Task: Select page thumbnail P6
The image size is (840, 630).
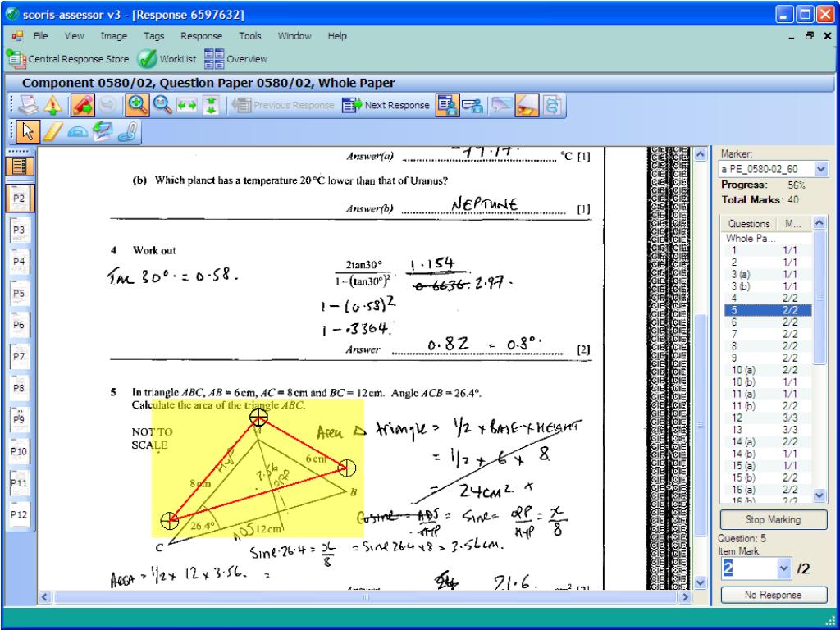Action: (20, 325)
